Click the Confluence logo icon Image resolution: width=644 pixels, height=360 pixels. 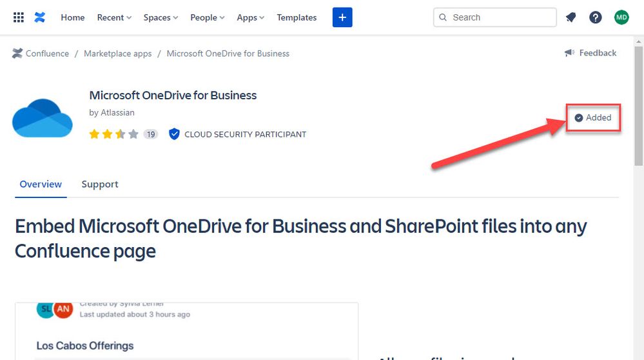[40, 17]
